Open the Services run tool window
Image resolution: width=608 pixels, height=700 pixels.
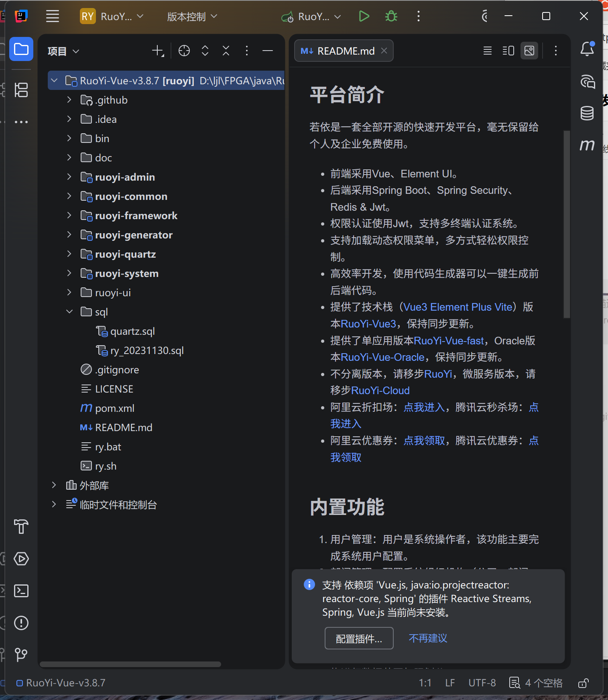(x=21, y=559)
